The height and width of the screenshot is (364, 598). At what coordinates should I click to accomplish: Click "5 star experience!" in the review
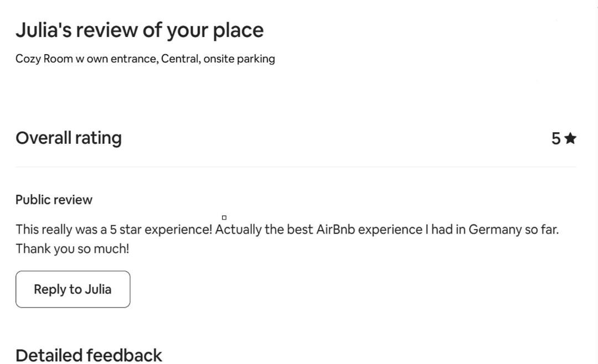pos(161,230)
